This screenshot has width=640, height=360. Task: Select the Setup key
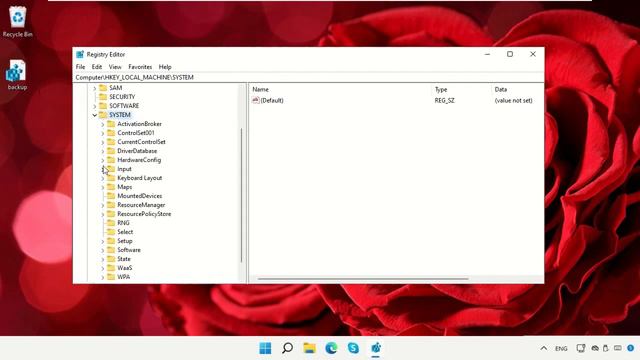point(124,241)
